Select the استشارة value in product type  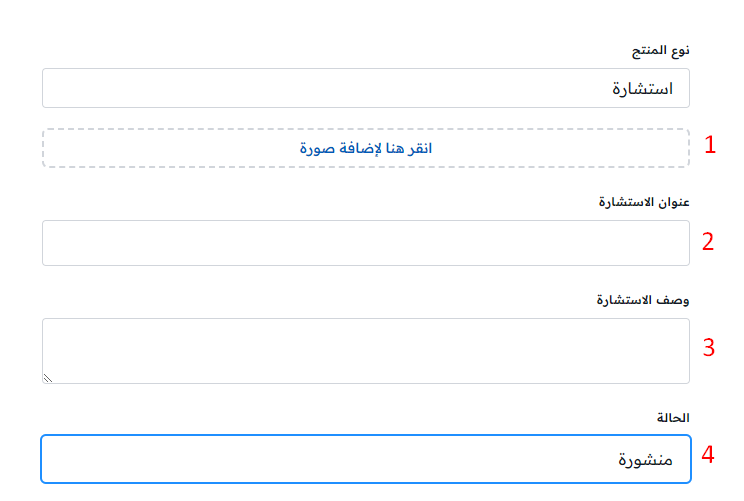[x=642, y=88]
